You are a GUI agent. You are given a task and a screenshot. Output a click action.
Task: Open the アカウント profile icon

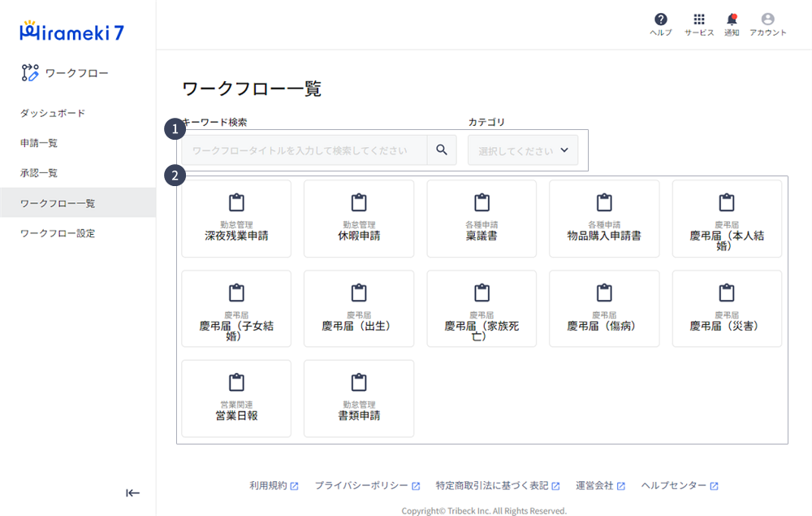coord(768,20)
